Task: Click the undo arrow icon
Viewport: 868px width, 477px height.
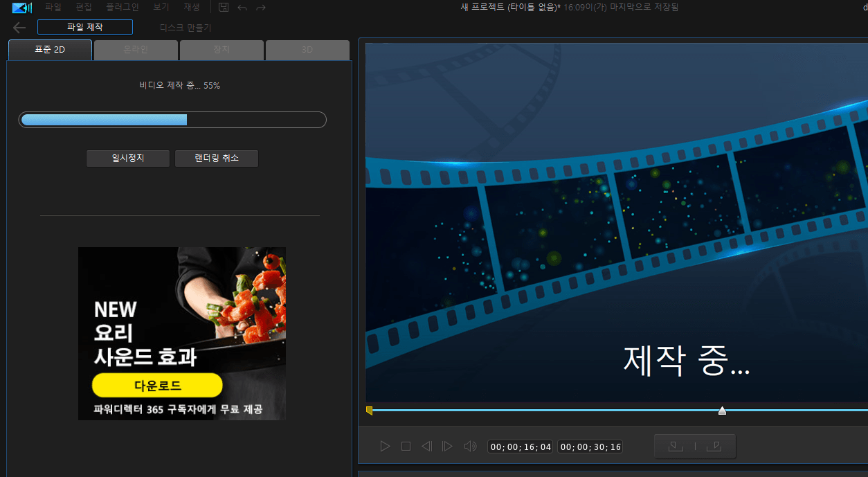Action: [242, 8]
